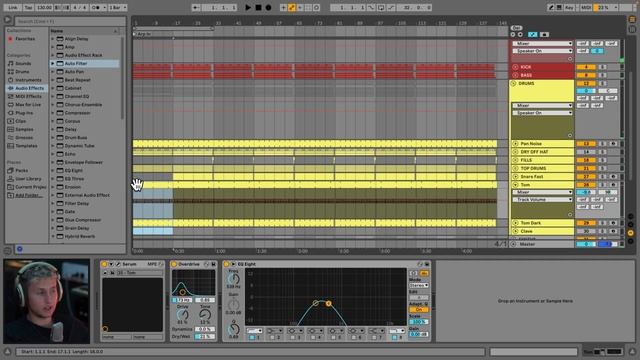Screen dimensions: 640x360
Task: Save Overdrive preset disk icon
Action: tap(213, 264)
